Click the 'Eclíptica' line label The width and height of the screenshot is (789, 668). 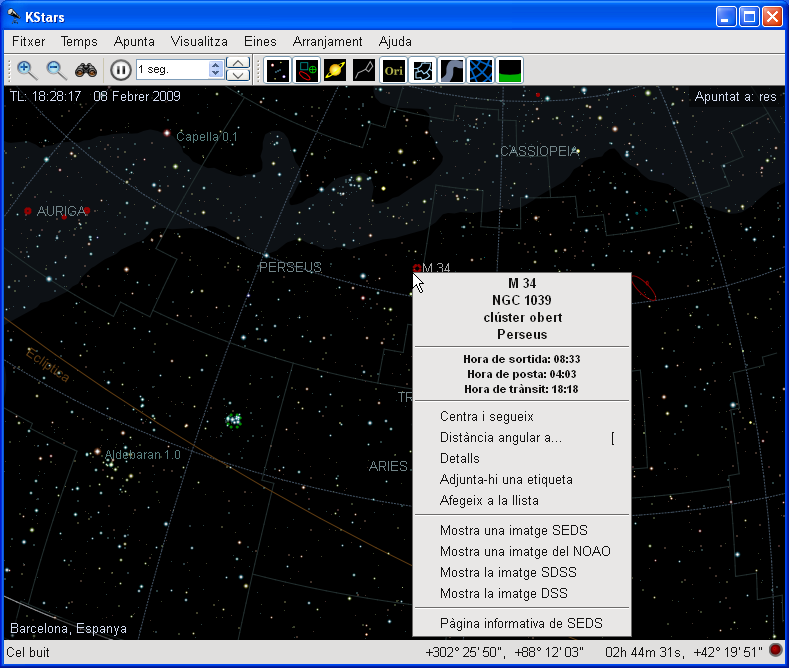pos(48,365)
